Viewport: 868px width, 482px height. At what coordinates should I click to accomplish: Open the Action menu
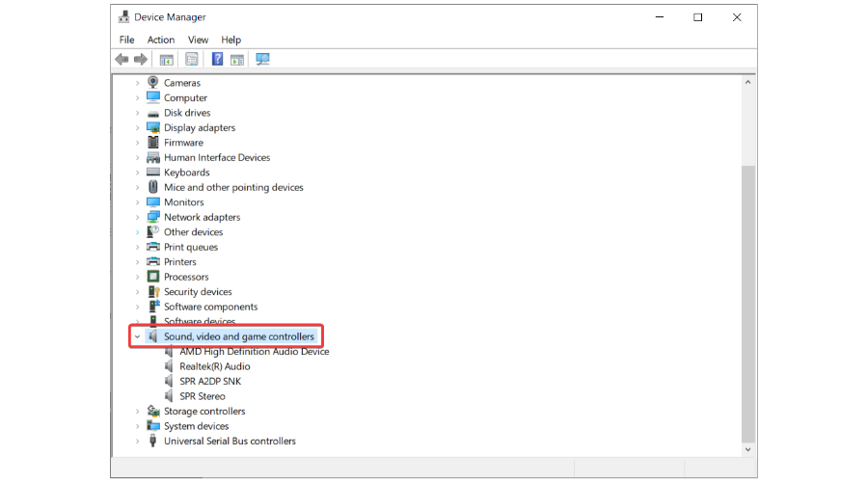(x=161, y=40)
